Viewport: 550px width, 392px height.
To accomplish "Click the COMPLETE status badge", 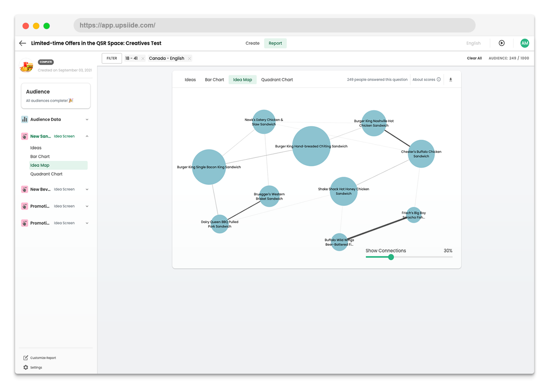I will (x=46, y=62).
